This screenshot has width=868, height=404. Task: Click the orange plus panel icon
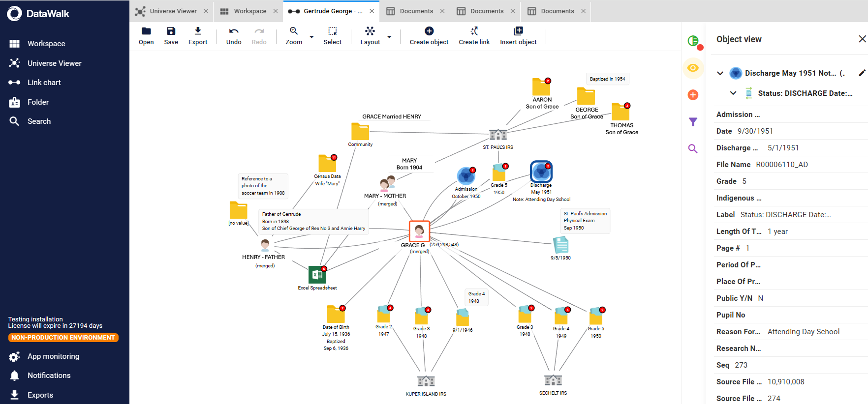coord(693,95)
